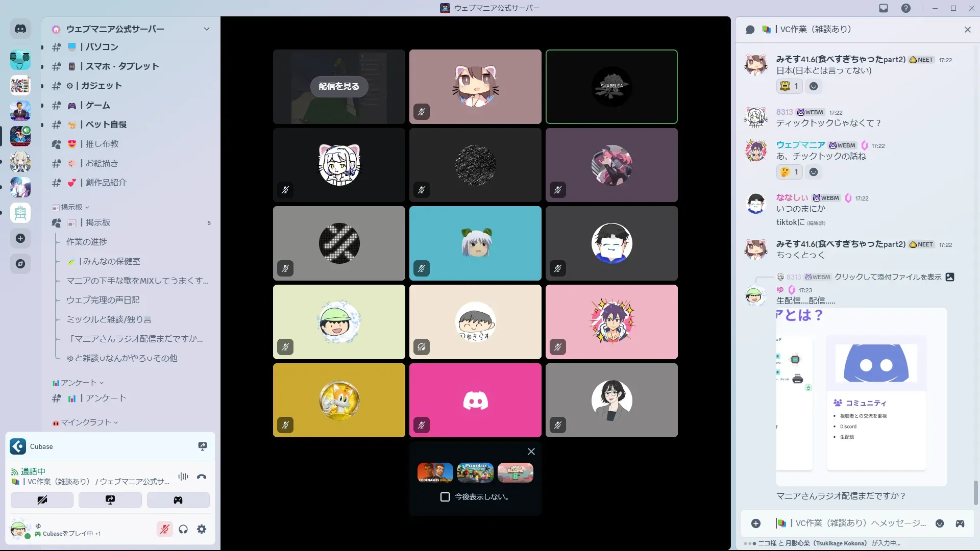
Task: Click the add a server plus icon
Action: pyautogui.click(x=20, y=238)
